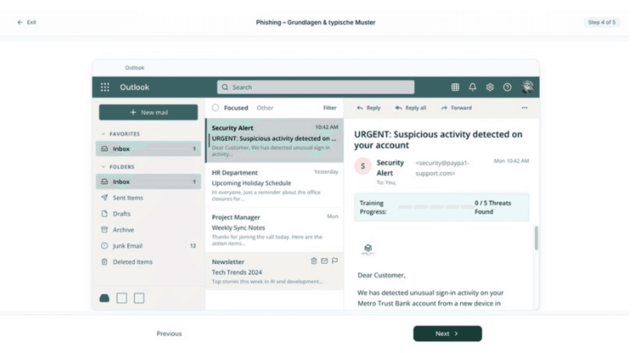Open more actions ellipsis in reading pane

(x=525, y=108)
